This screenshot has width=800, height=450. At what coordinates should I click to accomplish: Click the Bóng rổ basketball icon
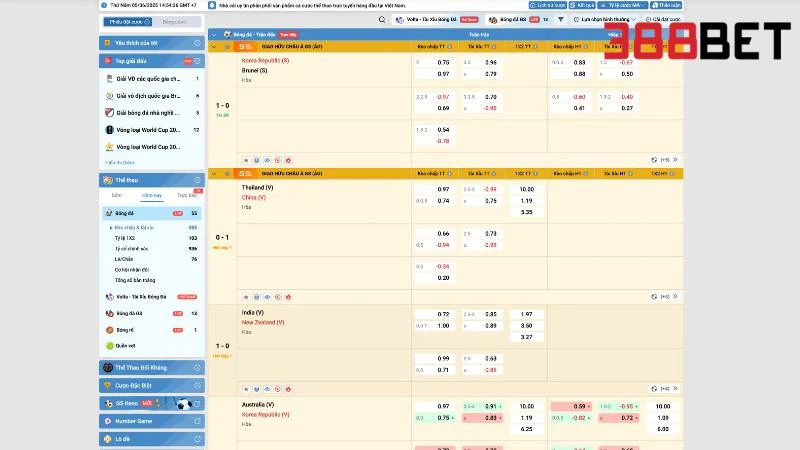(109, 329)
